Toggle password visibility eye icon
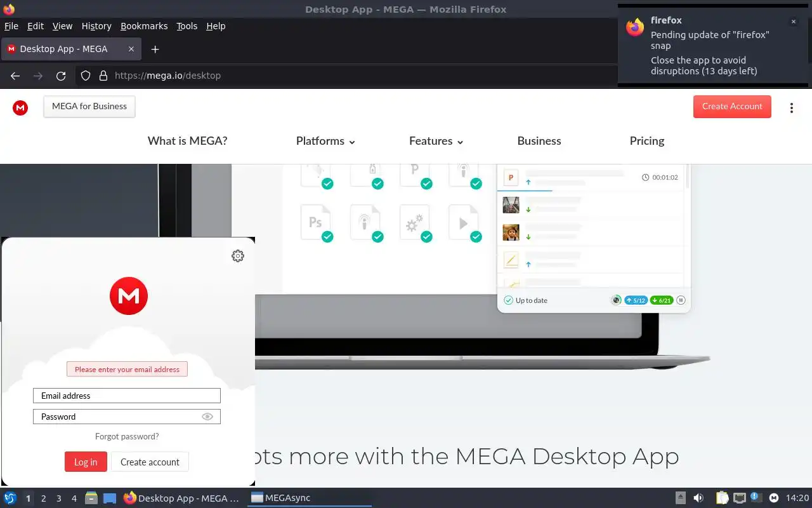The height and width of the screenshot is (508, 812). pyautogui.click(x=207, y=417)
